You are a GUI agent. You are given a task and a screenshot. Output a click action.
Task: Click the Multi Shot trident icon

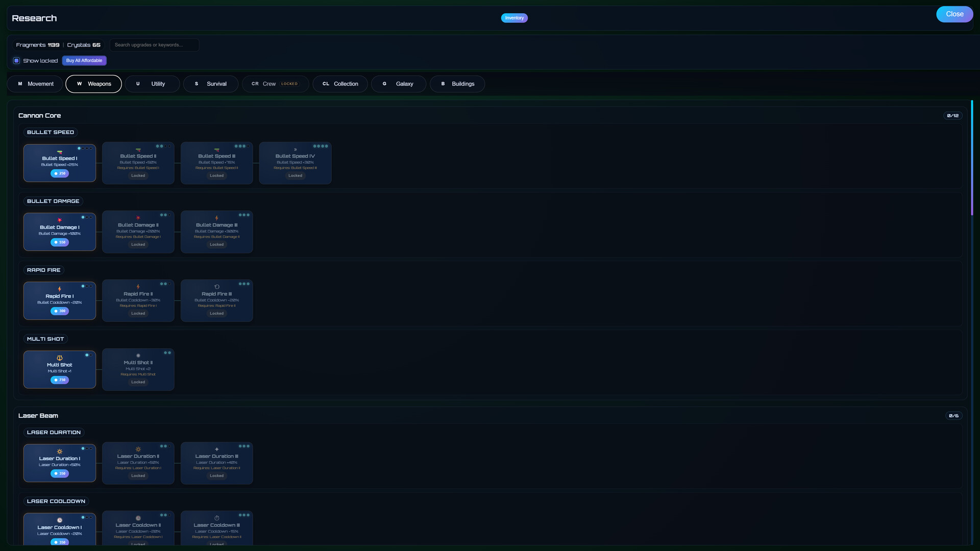click(x=59, y=358)
